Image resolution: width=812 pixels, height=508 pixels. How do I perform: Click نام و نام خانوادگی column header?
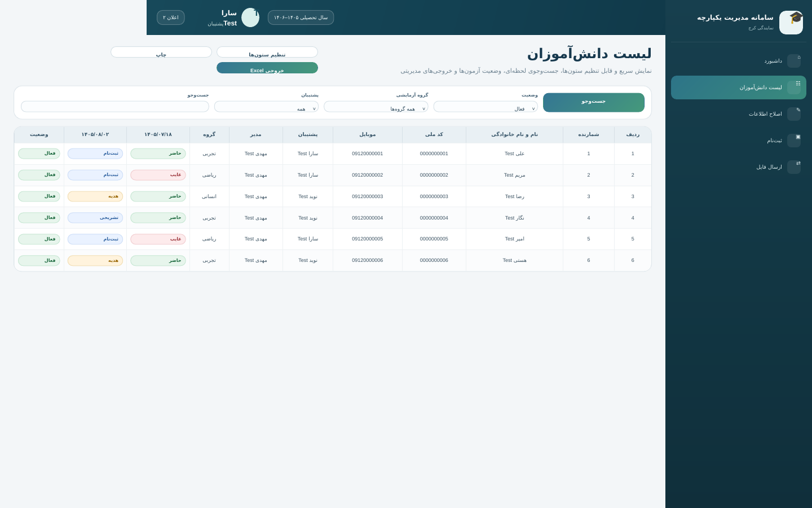[514, 135]
